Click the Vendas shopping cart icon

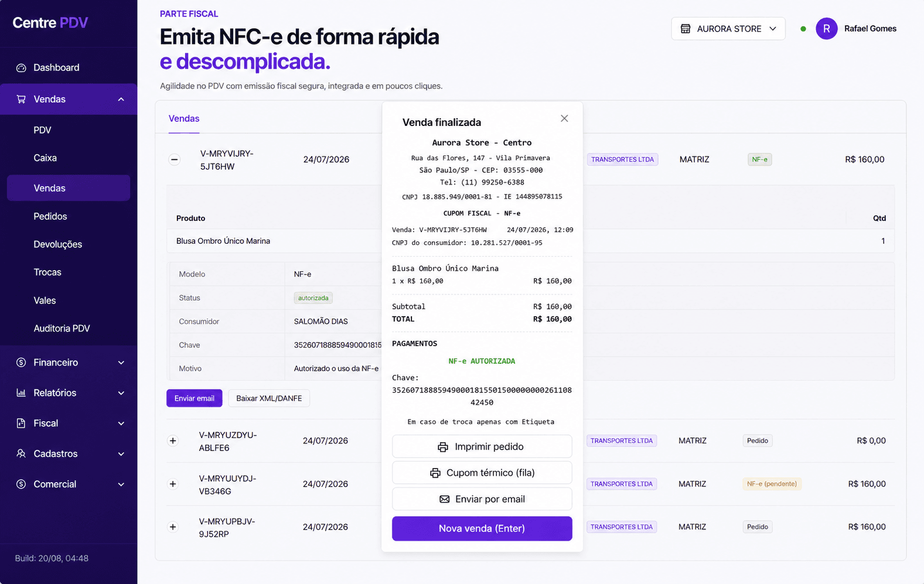coord(21,99)
